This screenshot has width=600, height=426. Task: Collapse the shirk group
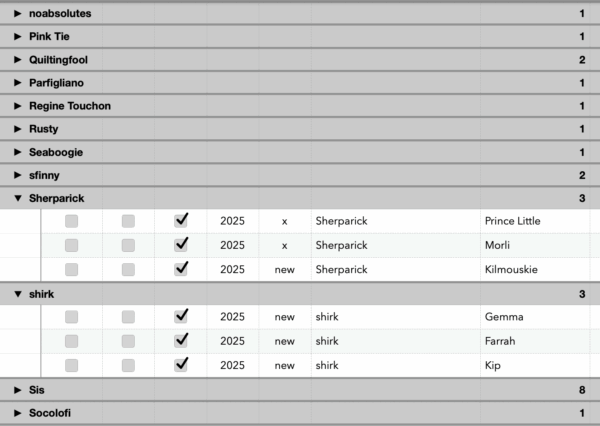point(18,294)
